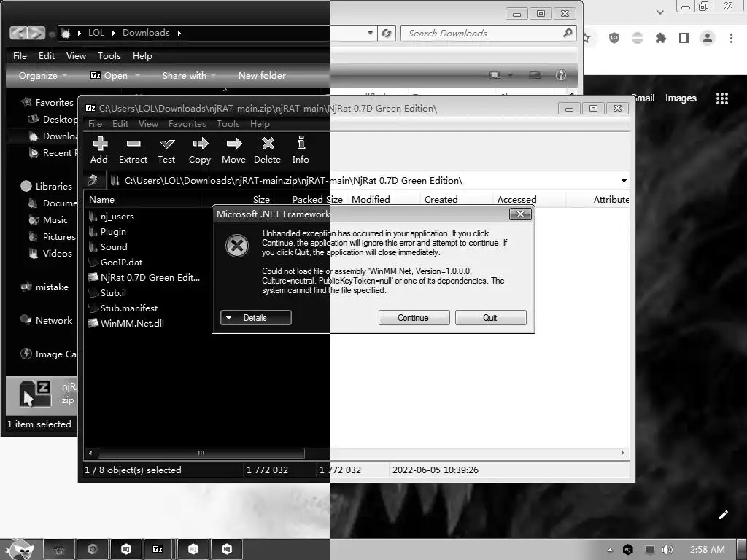Click the Search Downloads field
This screenshot has width=747, height=560.
tap(488, 34)
